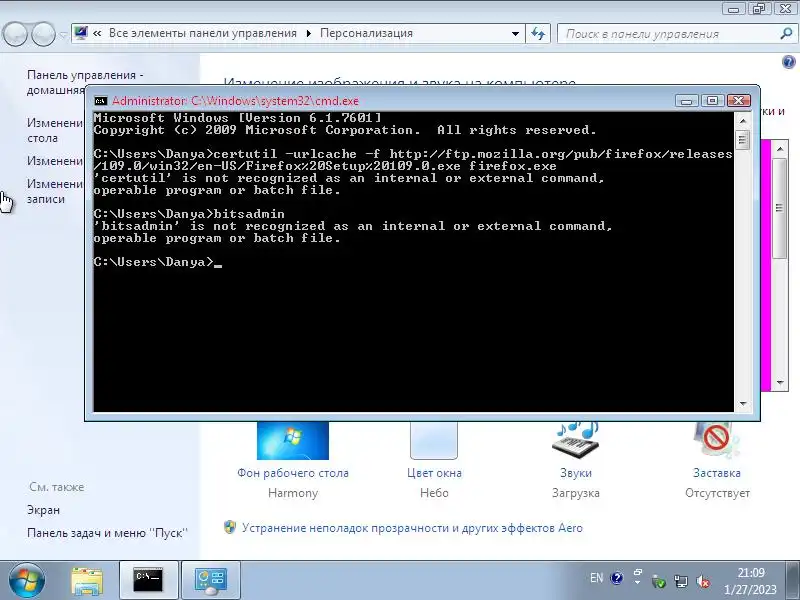The height and width of the screenshot is (600, 800).
Task: Open the window color swatch icon
Action: click(x=434, y=440)
